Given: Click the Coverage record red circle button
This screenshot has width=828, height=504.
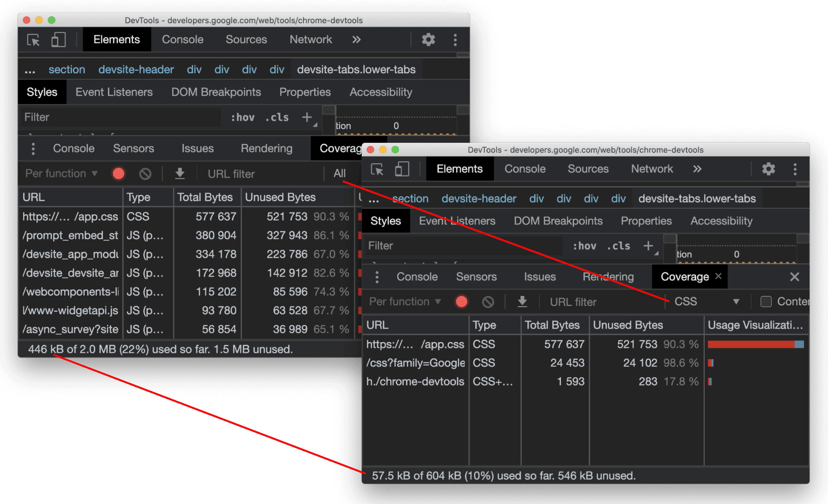Looking at the screenshot, I should tap(462, 302).
